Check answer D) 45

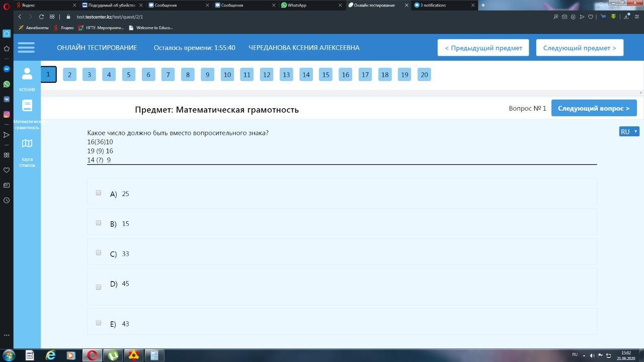tap(99, 287)
